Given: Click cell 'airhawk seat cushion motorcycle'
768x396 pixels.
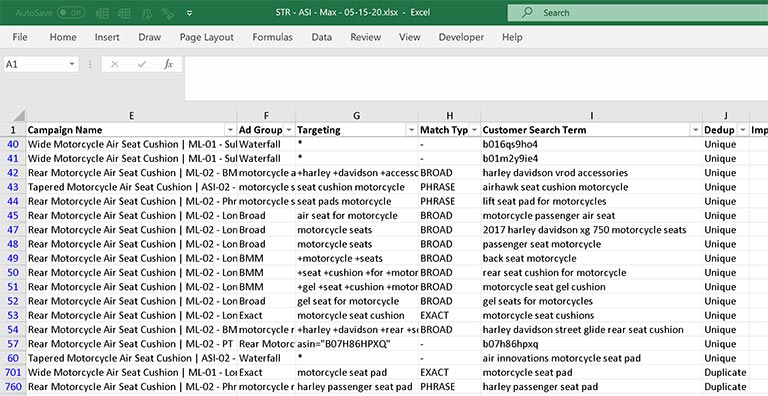Looking at the screenshot, I should pyautogui.click(x=592, y=187).
